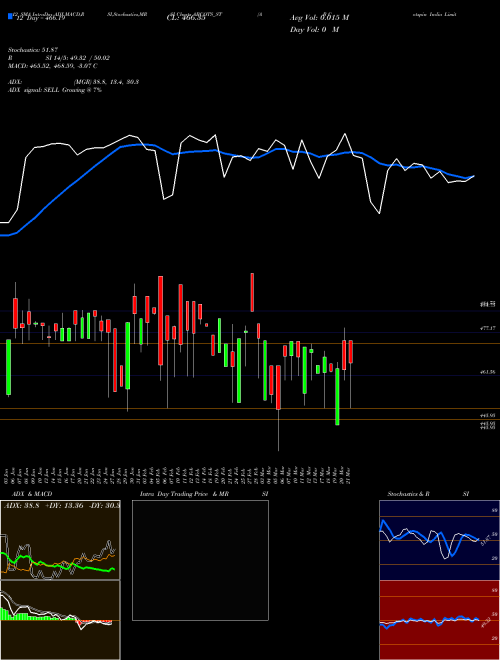Click the 'MACD: 465.32, 468.39, -3.07 C' line
500x660 pixels.
[53, 66]
